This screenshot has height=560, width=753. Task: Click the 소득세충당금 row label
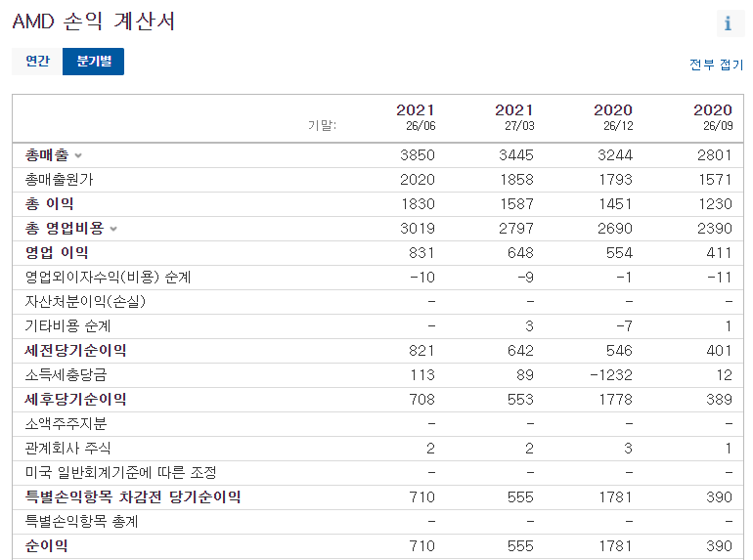[x=66, y=375]
